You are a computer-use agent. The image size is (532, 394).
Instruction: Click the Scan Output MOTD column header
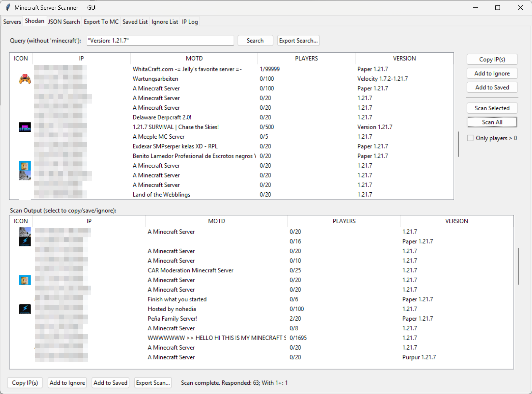[216, 221]
